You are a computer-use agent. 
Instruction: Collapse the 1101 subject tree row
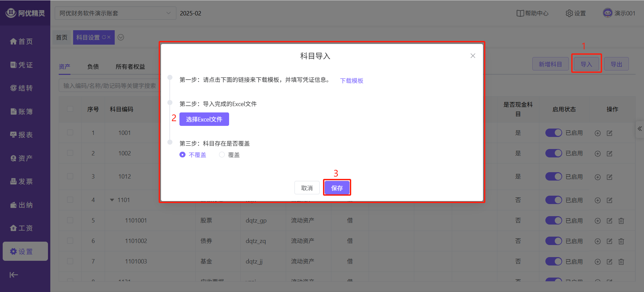[112, 200]
